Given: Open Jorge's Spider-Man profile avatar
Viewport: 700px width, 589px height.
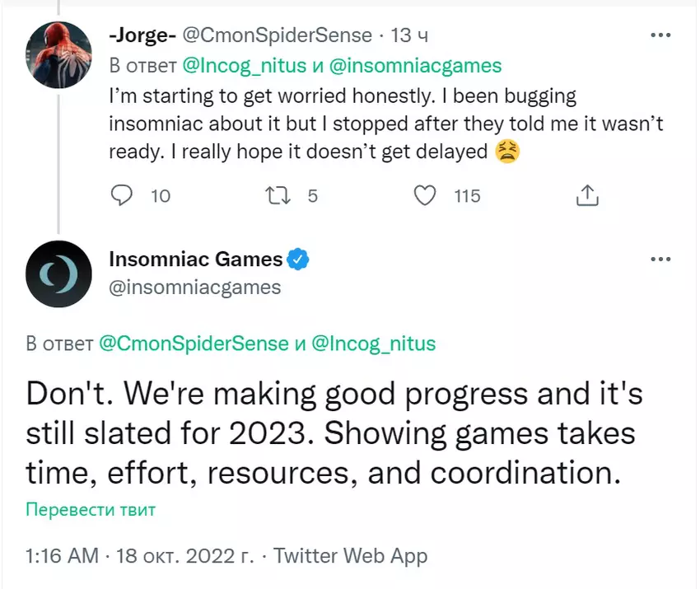Looking at the screenshot, I should [x=56, y=55].
